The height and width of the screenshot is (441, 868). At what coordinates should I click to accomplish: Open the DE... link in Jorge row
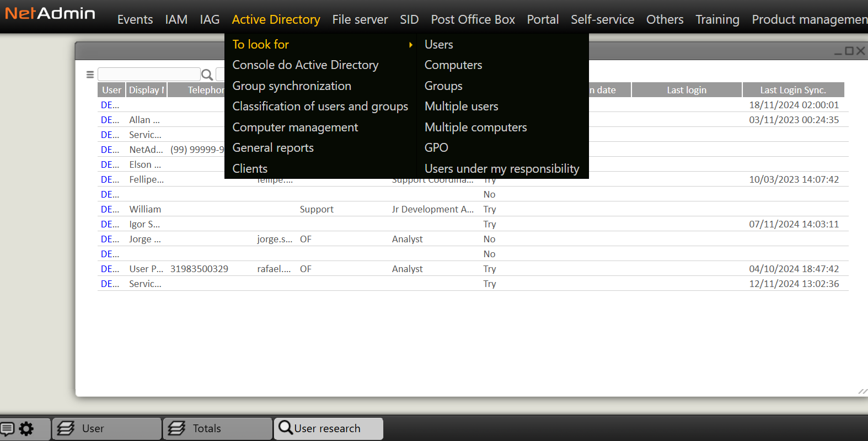coord(110,239)
